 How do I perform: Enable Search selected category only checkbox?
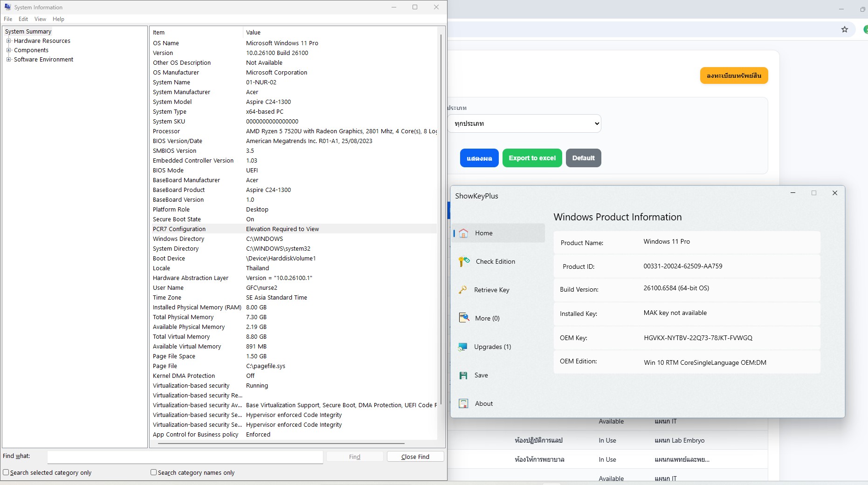point(6,472)
